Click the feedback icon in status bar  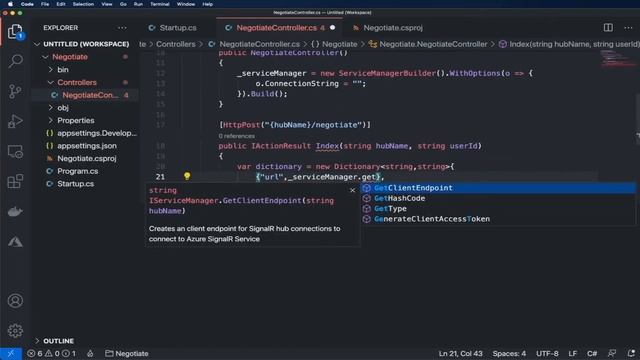tap(612, 353)
